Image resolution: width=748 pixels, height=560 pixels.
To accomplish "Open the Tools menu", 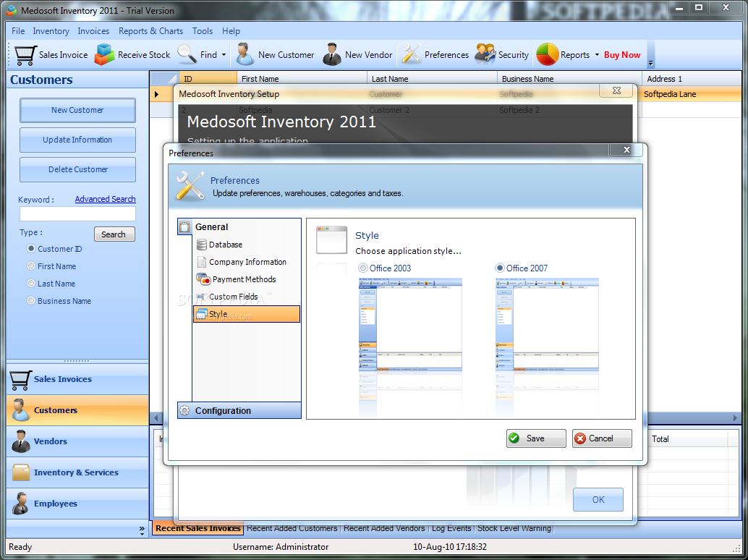I will click(203, 31).
